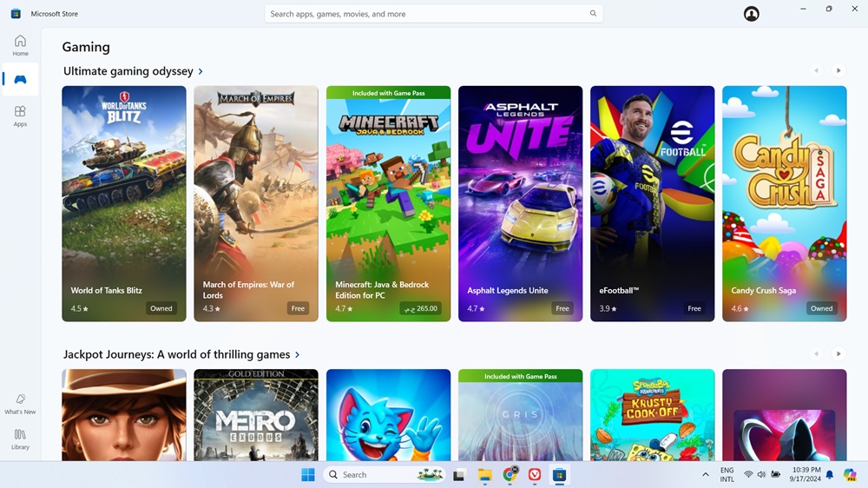Image resolution: width=868 pixels, height=488 pixels.
Task: Click the Microsoft Store logo icon
Action: tap(16, 14)
